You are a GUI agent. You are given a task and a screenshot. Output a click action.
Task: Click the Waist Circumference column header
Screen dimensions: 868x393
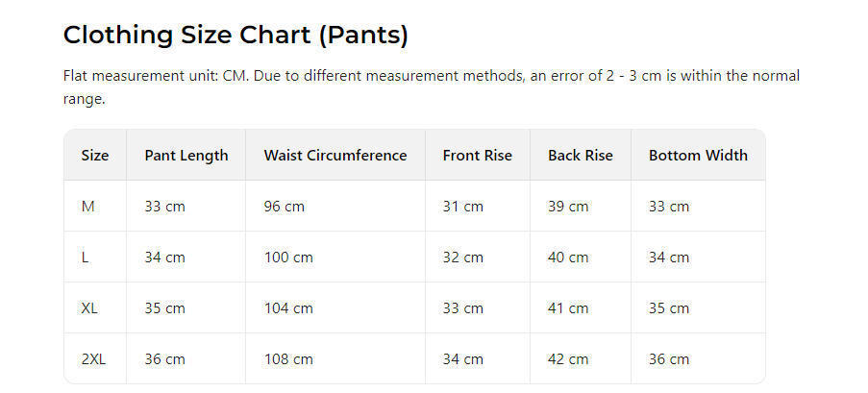click(x=335, y=156)
